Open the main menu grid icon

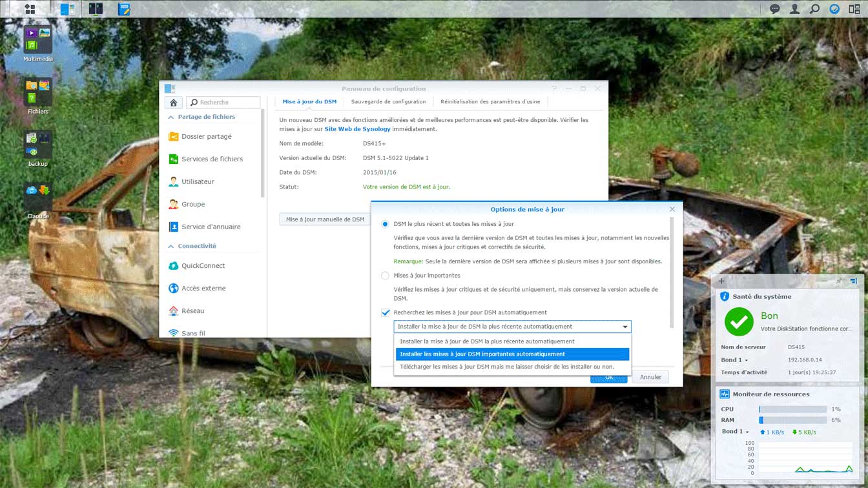pos(29,9)
